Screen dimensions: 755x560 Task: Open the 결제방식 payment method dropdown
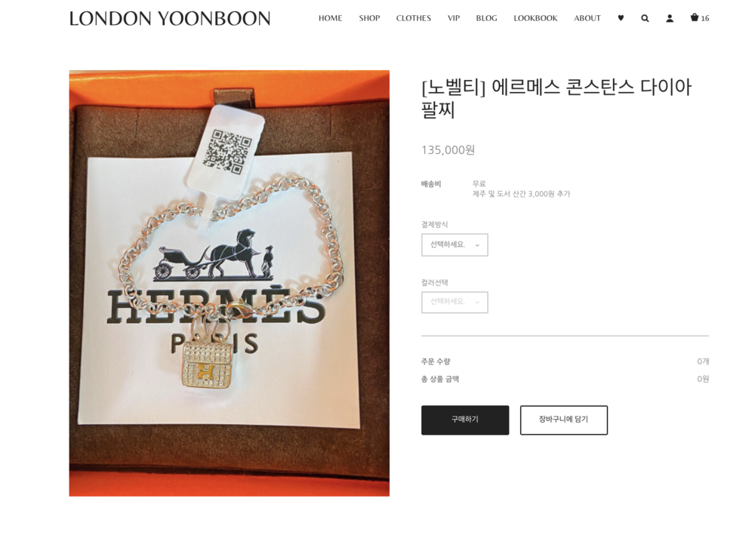pyautogui.click(x=455, y=245)
